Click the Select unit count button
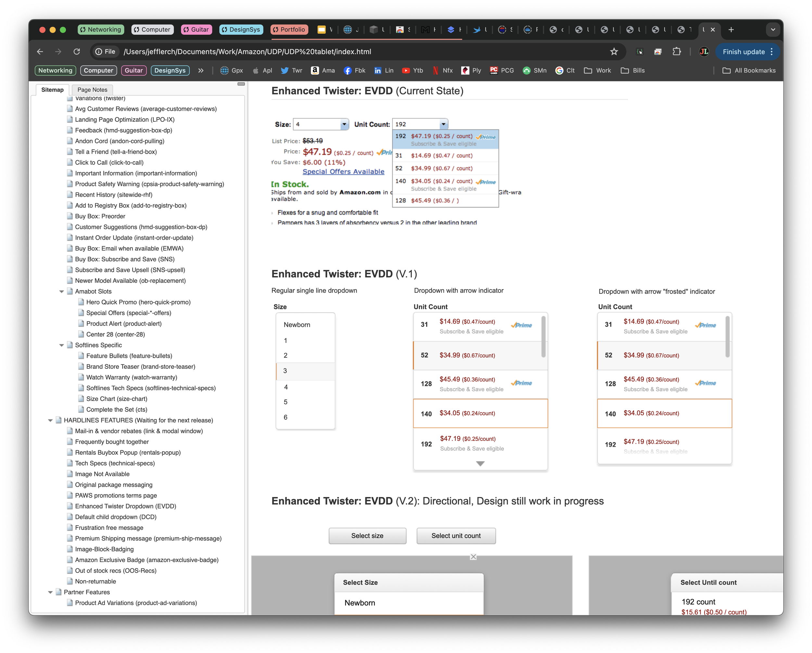The width and height of the screenshot is (812, 653). tap(456, 535)
